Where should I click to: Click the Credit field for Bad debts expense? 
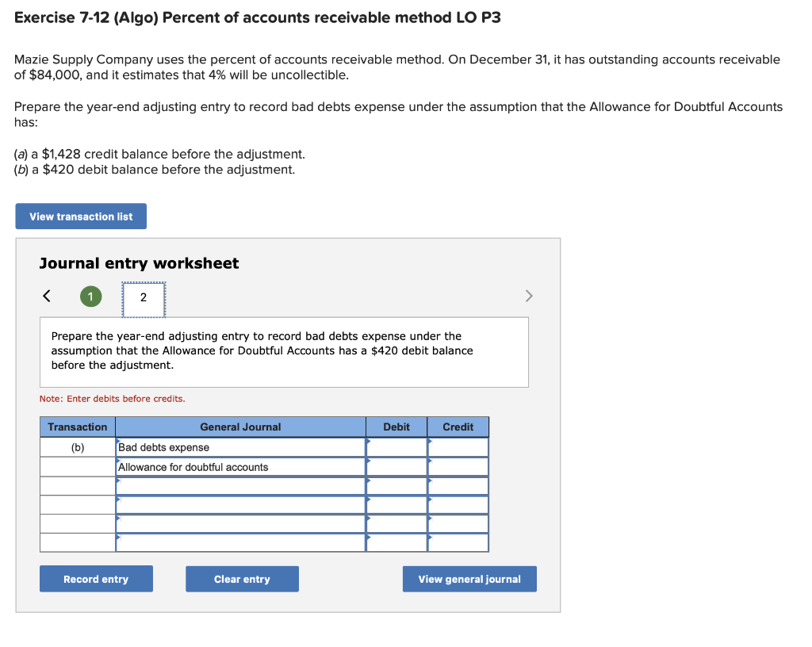(x=458, y=447)
